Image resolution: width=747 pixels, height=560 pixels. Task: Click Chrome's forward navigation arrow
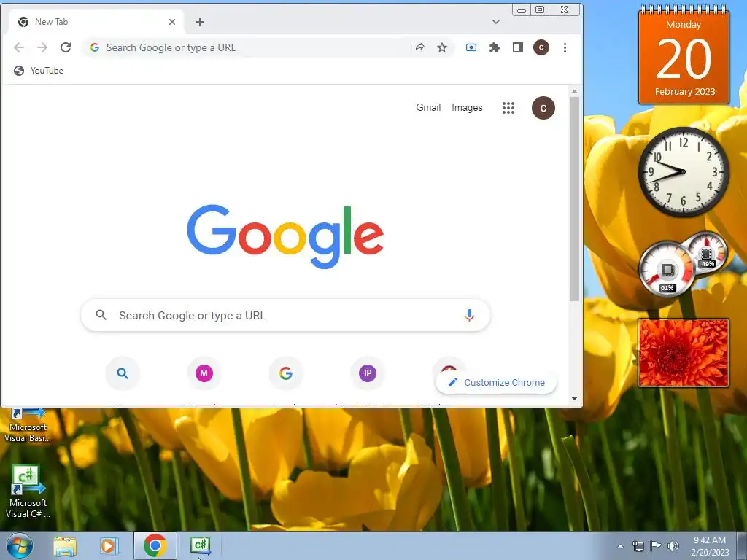click(x=42, y=47)
